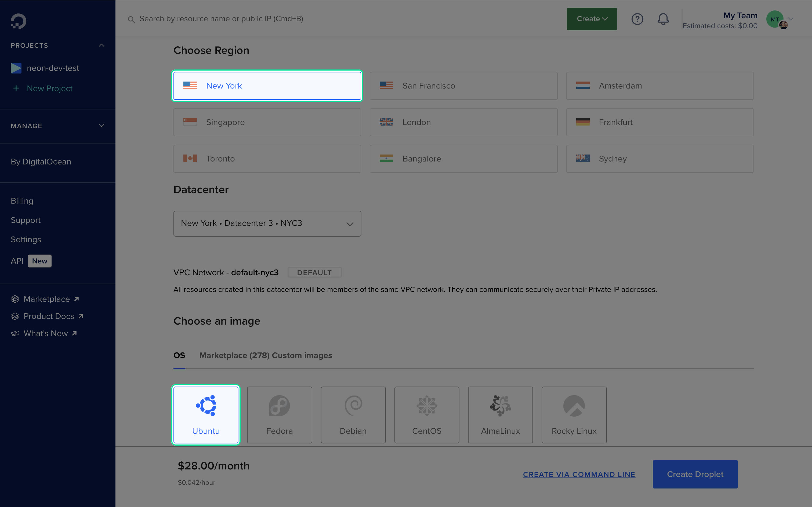Open notifications with the bell icon
This screenshot has height=507, width=812.
pos(663,19)
